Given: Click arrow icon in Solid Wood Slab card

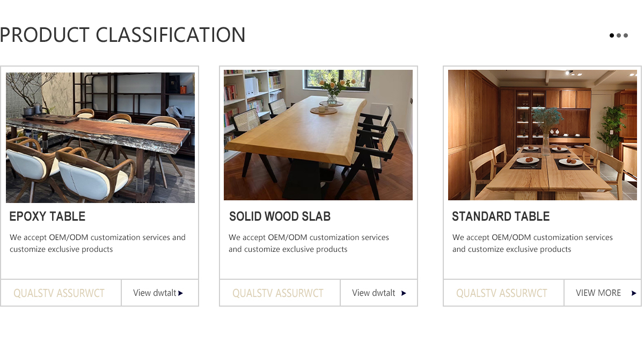Looking at the screenshot, I should (404, 293).
